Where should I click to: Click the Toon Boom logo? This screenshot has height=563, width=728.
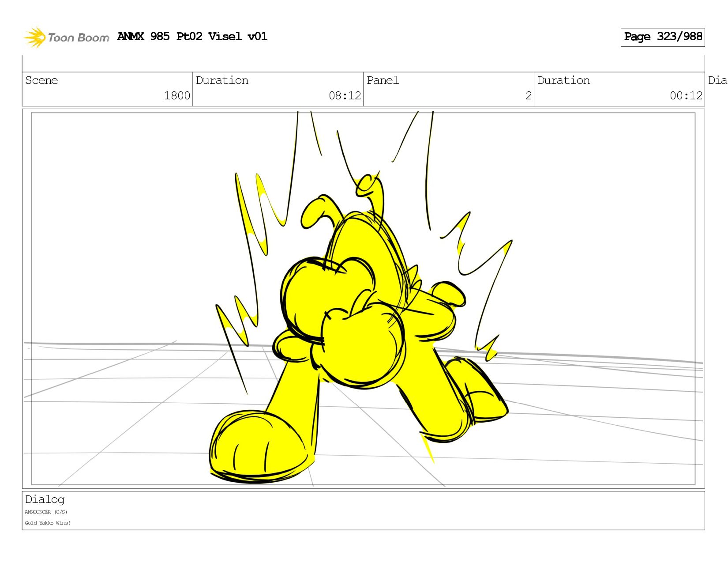66,37
